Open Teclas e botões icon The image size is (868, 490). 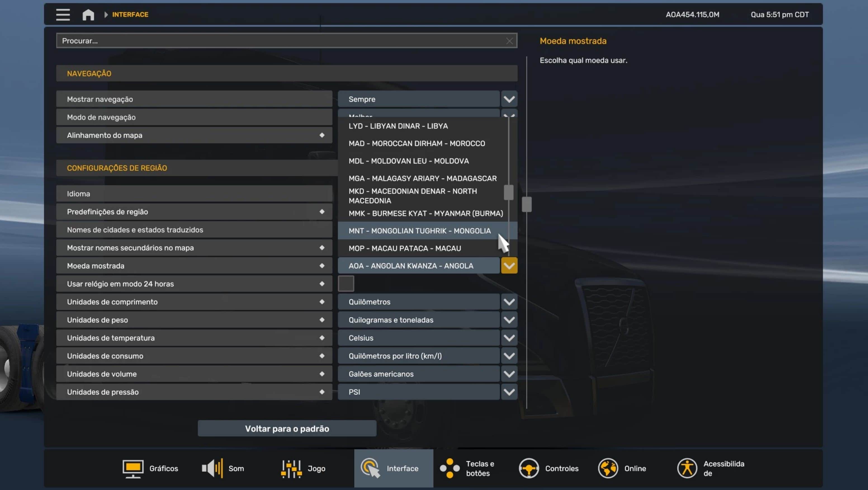point(450,468)
